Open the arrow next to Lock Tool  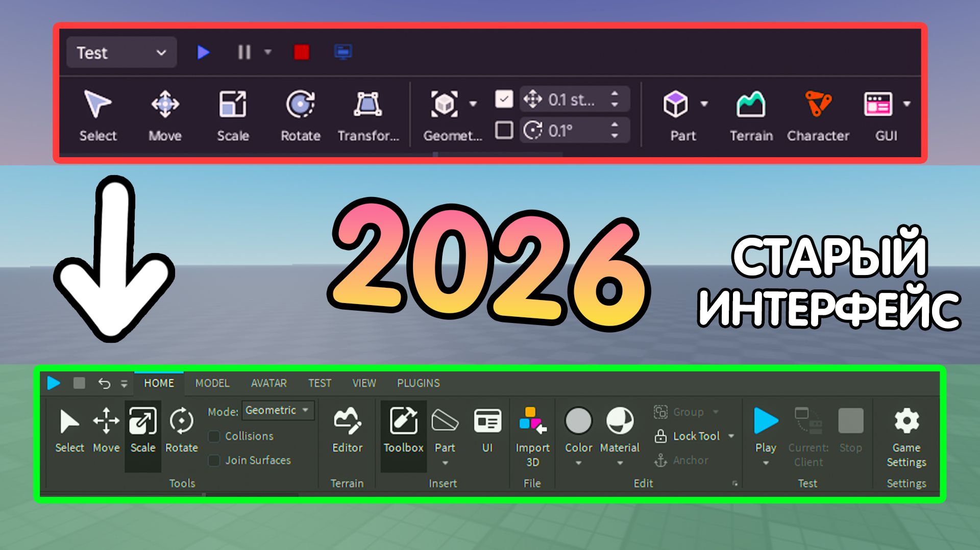coord(731,436)
